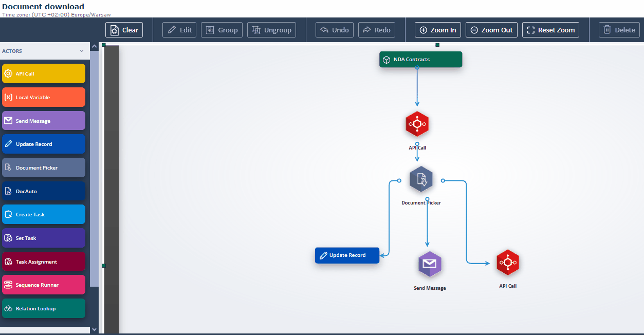Select the lower-right red API Call hexagon node
Viewport: 644px width, 335px height.
(508, 263)
